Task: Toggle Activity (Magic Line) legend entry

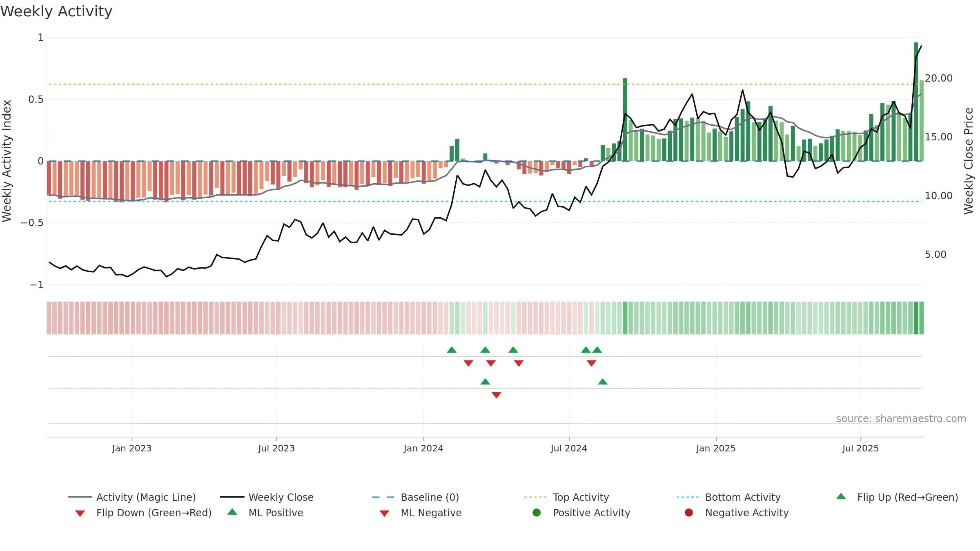Action: [x=132, y=497]
